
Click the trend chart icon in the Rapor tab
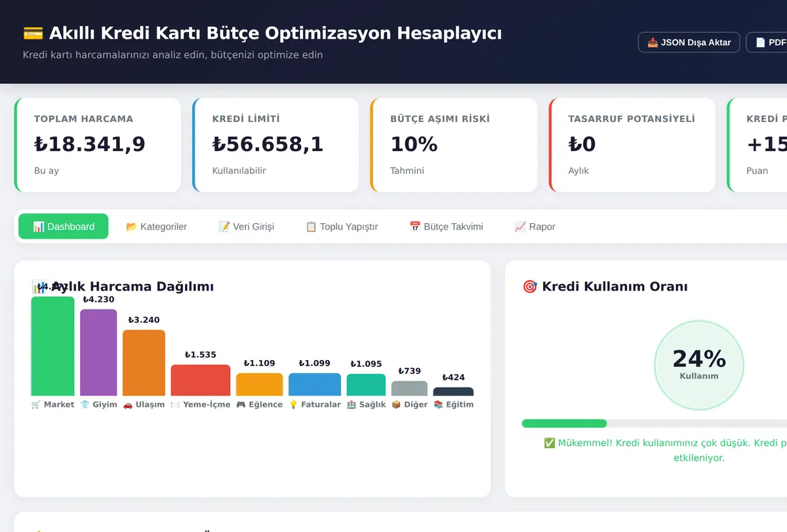[520, 226]
